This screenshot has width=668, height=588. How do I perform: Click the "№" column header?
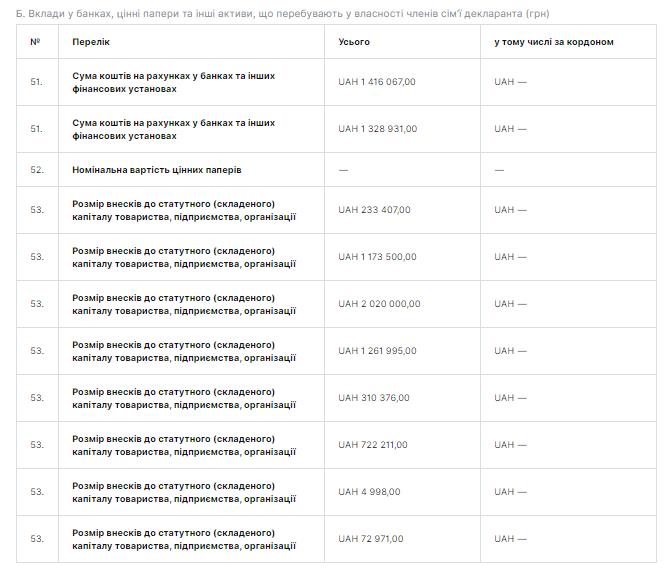(36, 42)
